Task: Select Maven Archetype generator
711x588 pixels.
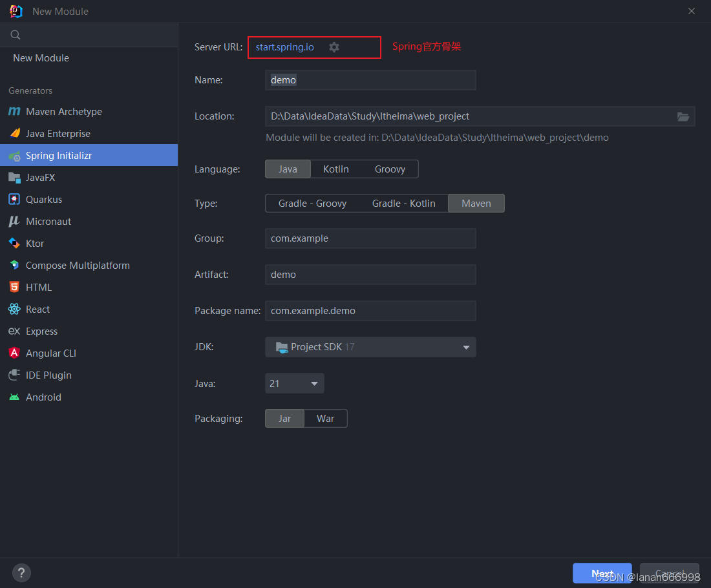Action: (x=89, y=112)
